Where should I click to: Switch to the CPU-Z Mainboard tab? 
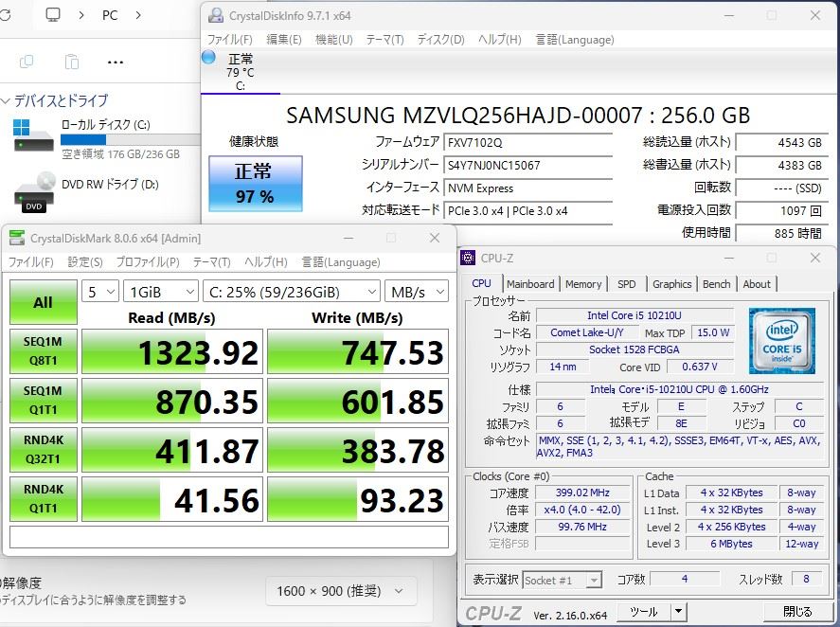(x=530, y=284)
